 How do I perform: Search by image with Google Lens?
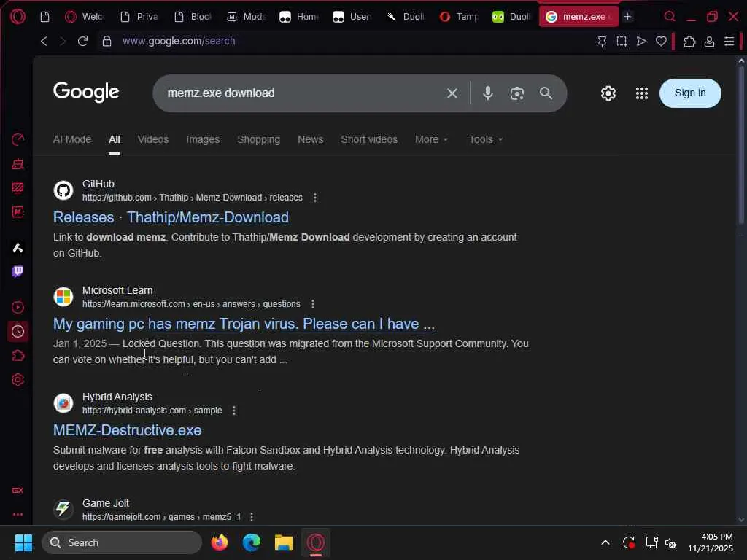click(517, 93)
